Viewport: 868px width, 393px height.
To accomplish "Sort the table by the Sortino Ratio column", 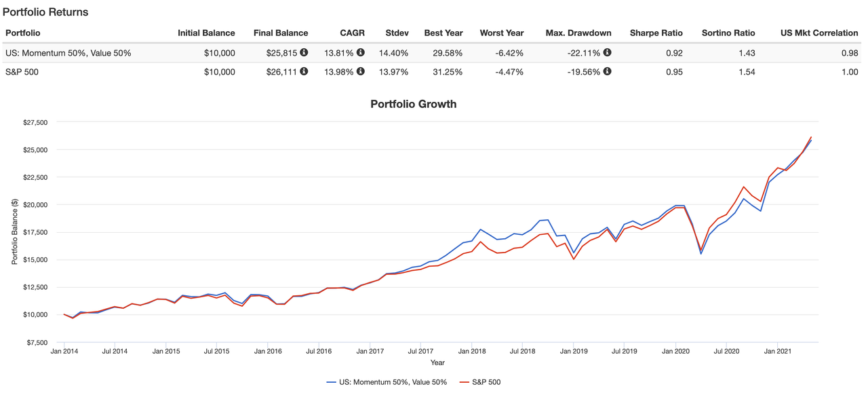I will 728,33.
